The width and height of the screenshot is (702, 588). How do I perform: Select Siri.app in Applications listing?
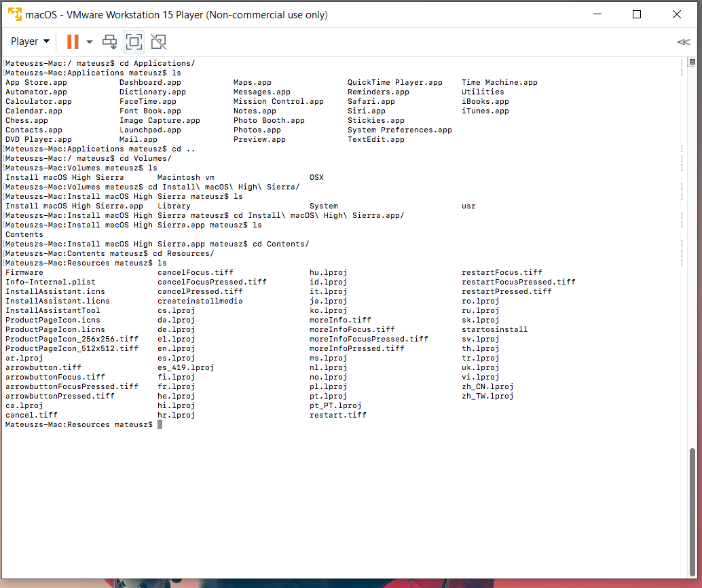click(x=366, y=111)
